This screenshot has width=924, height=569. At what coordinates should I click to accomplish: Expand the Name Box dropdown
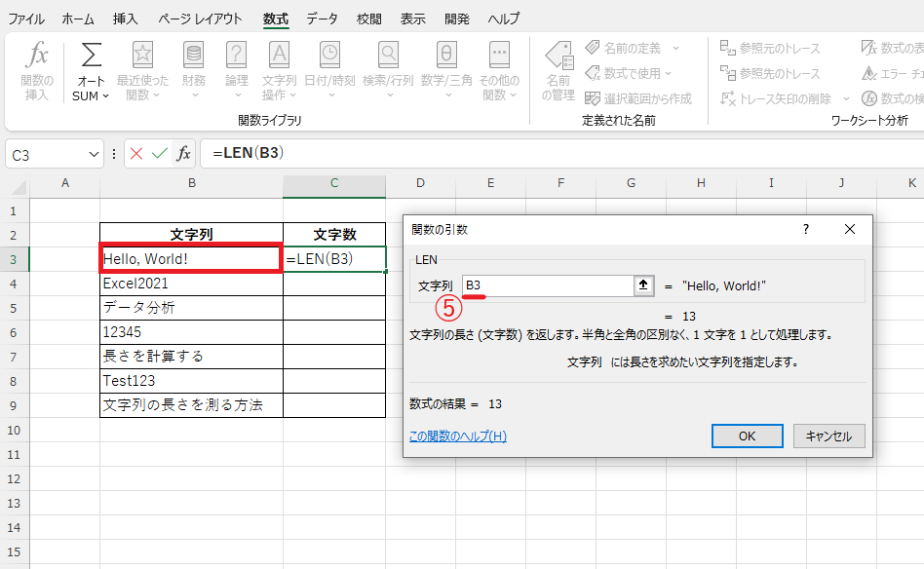(94, 154)
